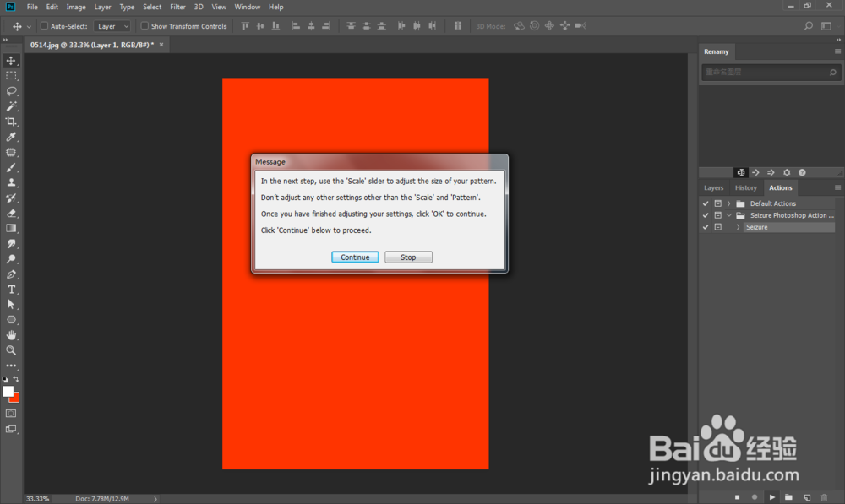The height and width of the screenshot is (504, 845).
Task: Switch to the History tab
Action: [746, 187]
